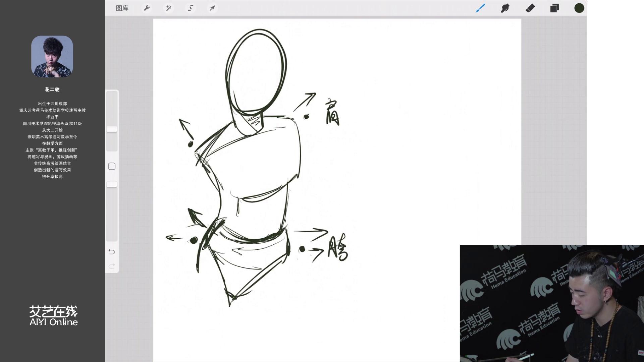Image resolution: width=644 pixels, height=362 pixels.
Task: Adjust the brush size slider handle
Action: tap(112, 129)
